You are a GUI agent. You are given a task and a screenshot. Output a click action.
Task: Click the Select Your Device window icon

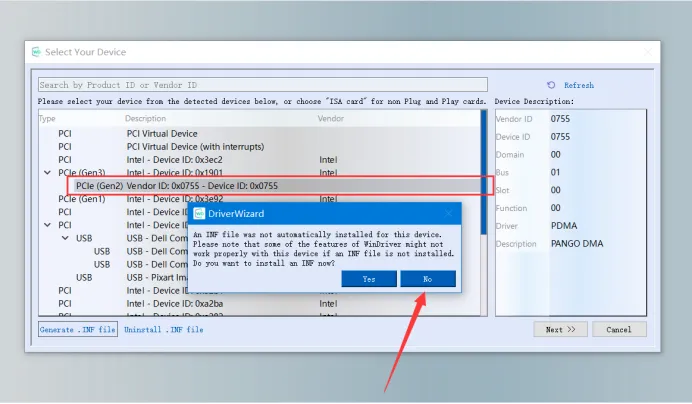pyautogui.click(x=36, y=52)
